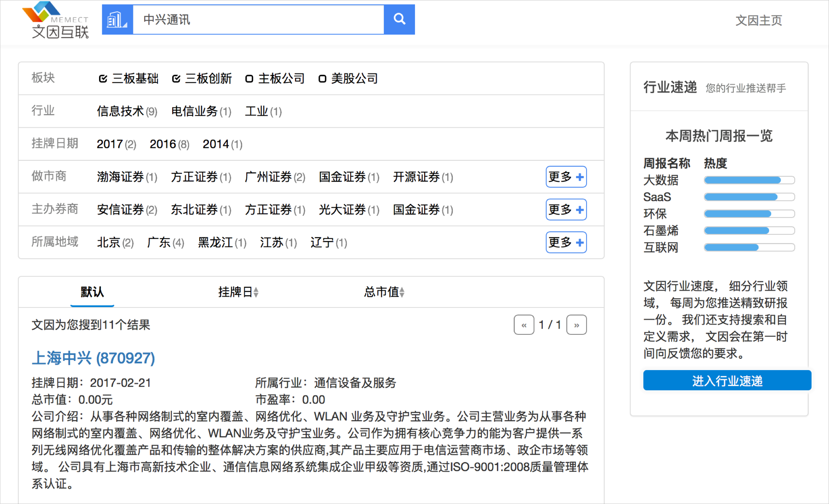Select market maker 开源证券

click(x=423, y=177)
